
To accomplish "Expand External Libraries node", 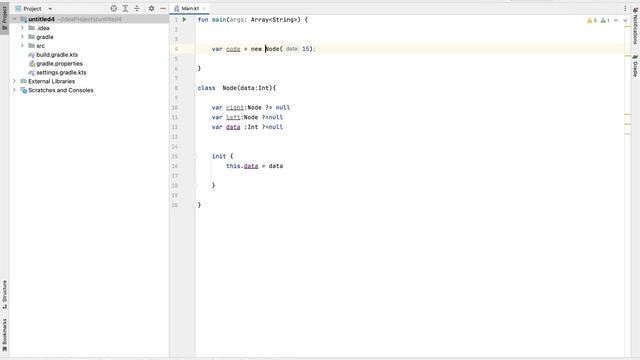I will tap(15, 81).
